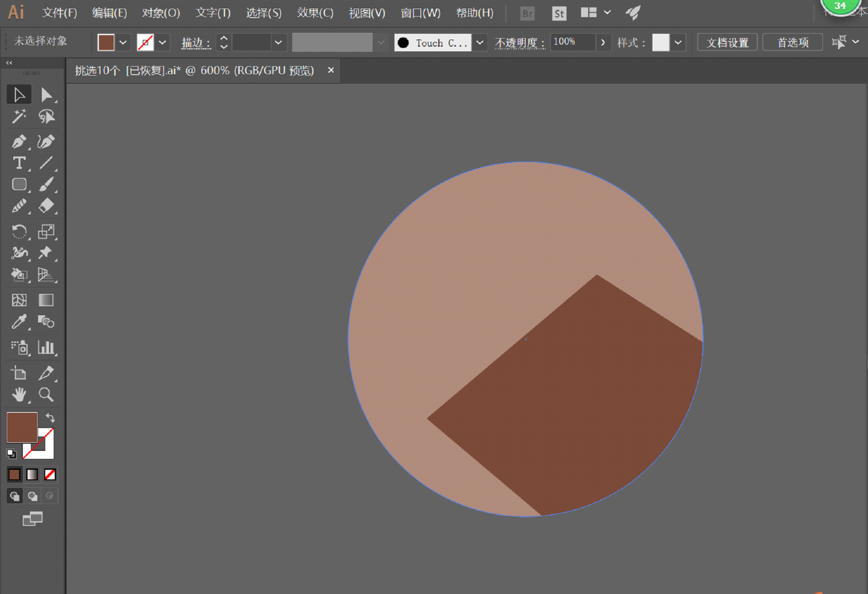Select the Hand tool
The width and height of the screenshot is (868, 594).
tap(19, 395)
